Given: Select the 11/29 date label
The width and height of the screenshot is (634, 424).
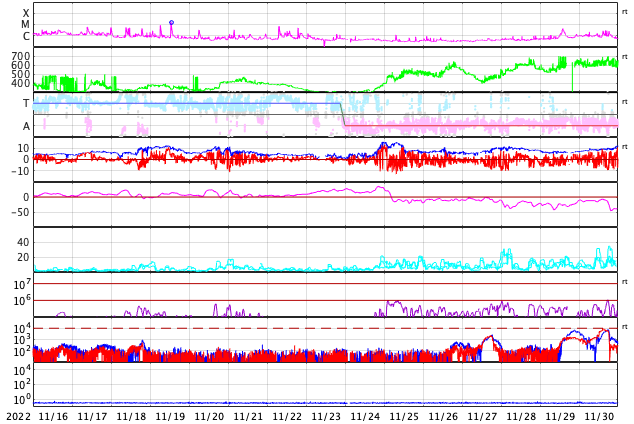Looking at the screenshot, I should 560,417.
